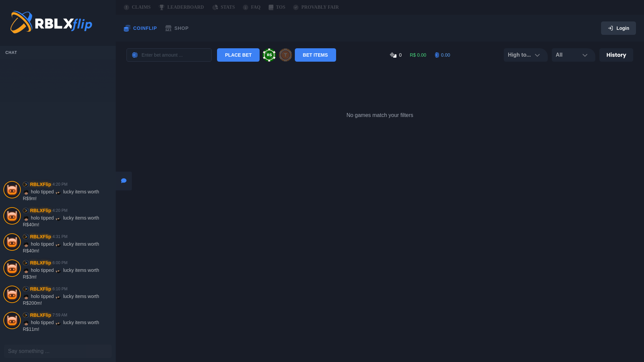
Task: Click the Provably Fair checkmark icon
Action: click(x=296, y=7)
